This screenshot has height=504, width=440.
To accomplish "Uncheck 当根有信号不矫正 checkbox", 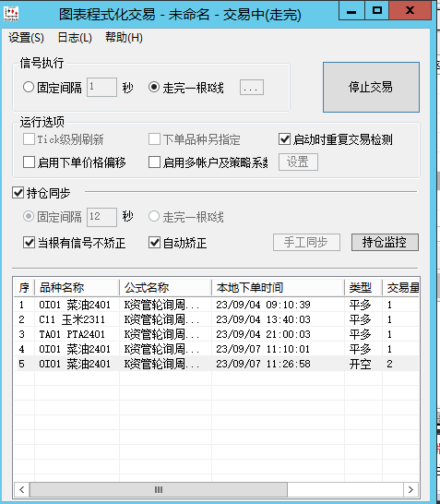I will [29, 243].
